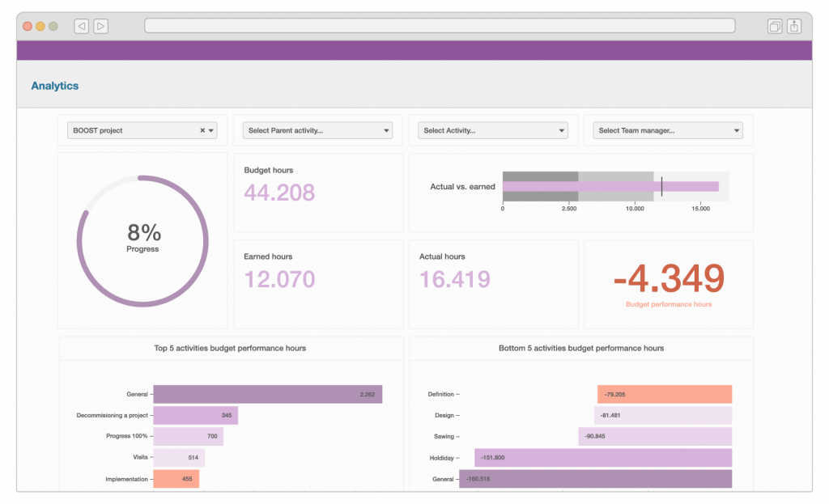Click the Top 5 activities chart title

click(229, 348)
